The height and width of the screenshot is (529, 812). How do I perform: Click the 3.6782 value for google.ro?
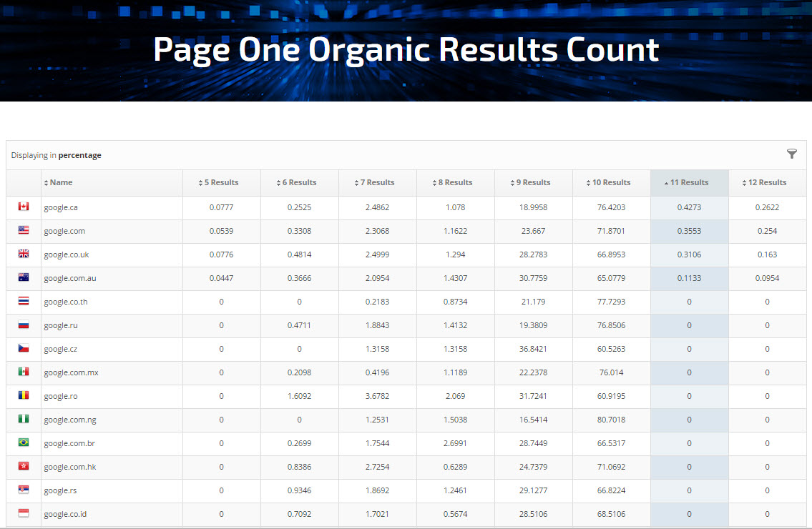tap(378, 396)
